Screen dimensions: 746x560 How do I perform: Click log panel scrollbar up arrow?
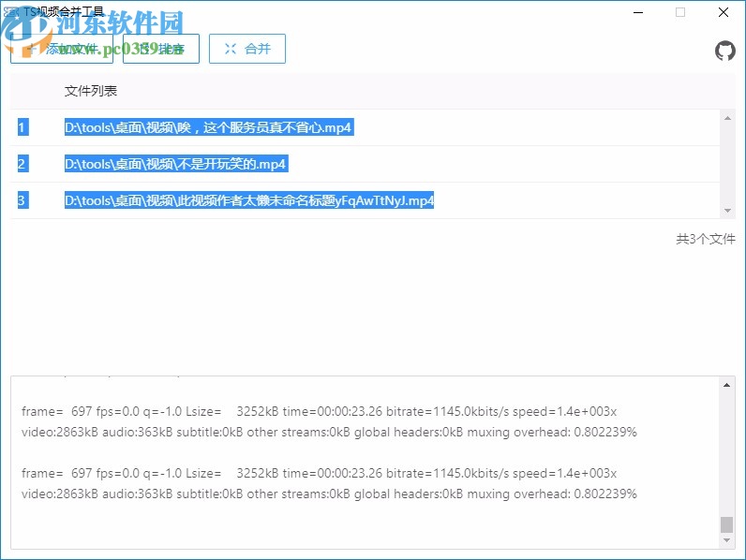pyautogui.click(x=726, y=385)
